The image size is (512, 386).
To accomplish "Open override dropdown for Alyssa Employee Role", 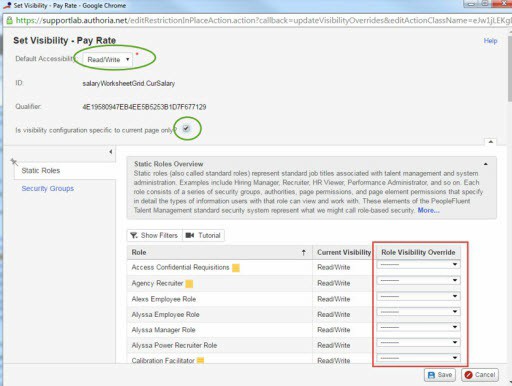I will 418,312.
